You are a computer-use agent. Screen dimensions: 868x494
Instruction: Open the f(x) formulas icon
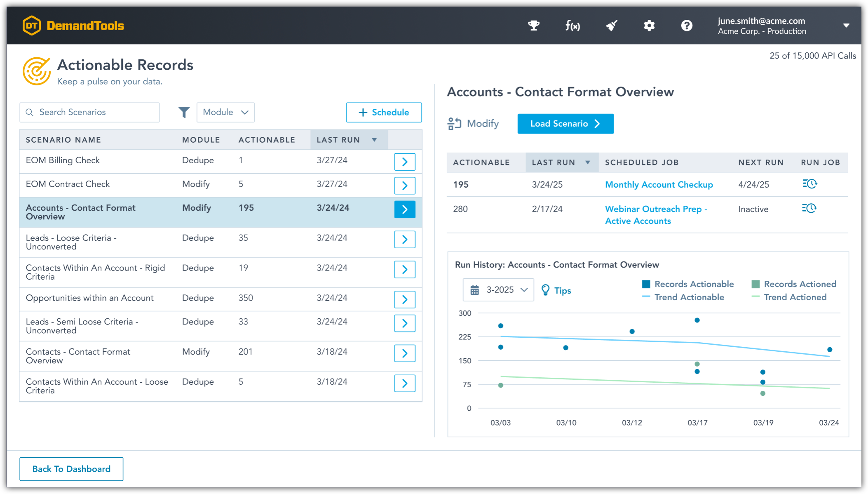click(x=572, y=26)
